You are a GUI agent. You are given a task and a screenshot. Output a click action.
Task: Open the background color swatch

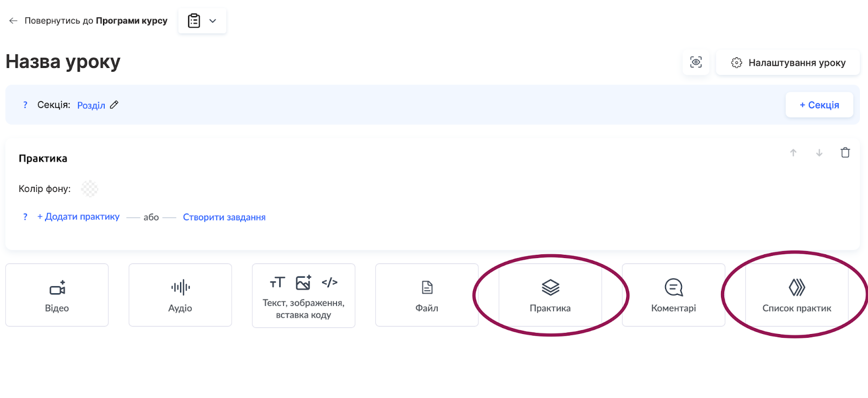coord(90,189)
